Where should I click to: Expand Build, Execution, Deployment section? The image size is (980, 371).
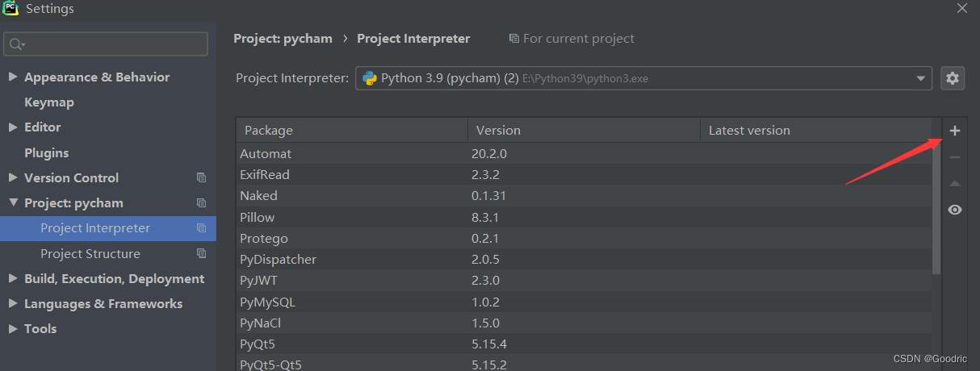point(13,278)
